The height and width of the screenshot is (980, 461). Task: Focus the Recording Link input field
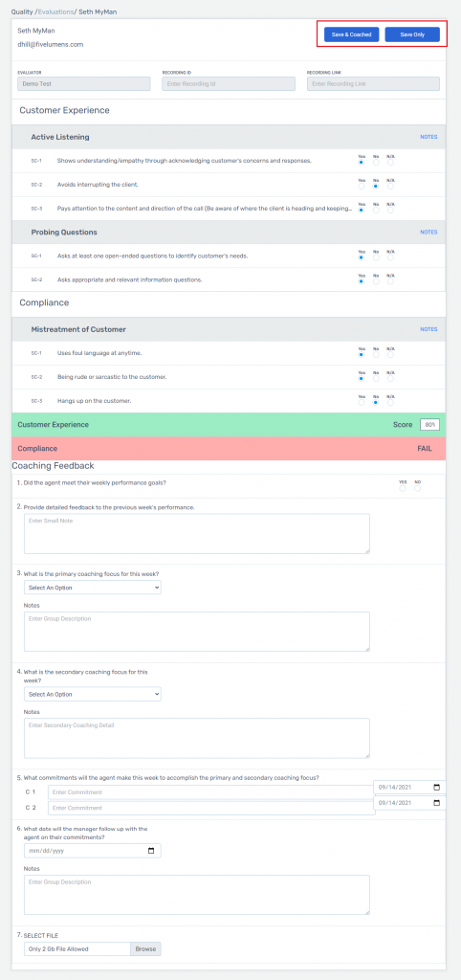[x=373, y=84]
